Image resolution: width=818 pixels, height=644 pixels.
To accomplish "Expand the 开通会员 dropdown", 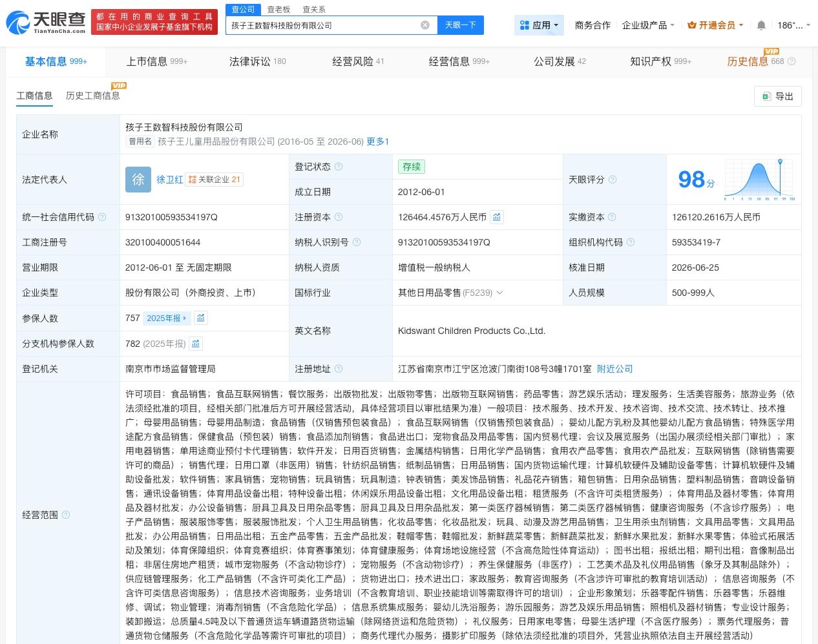I will 715,25.
